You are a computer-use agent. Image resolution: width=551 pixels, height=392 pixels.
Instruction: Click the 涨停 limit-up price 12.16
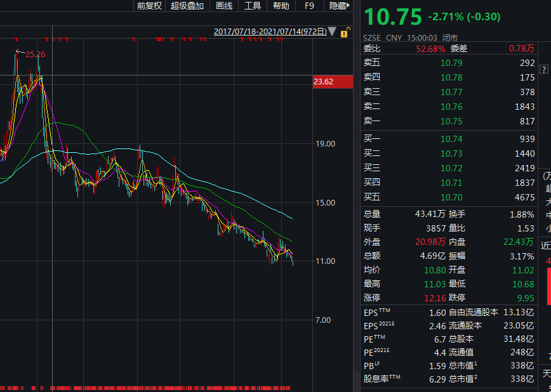coord(433,297)
